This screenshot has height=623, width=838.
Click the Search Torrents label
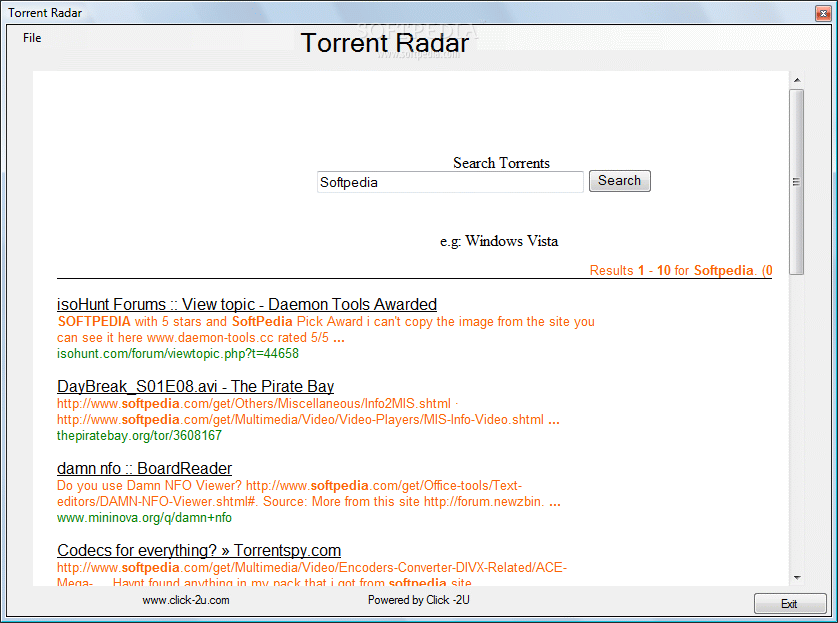point(501,163)
